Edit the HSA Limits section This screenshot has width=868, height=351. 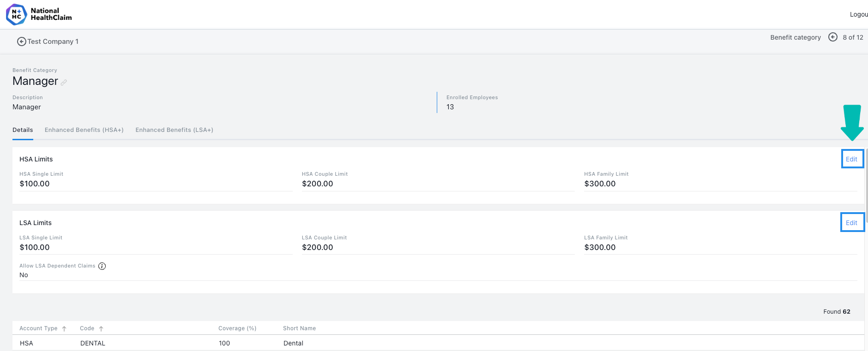(x=851, y=159)
